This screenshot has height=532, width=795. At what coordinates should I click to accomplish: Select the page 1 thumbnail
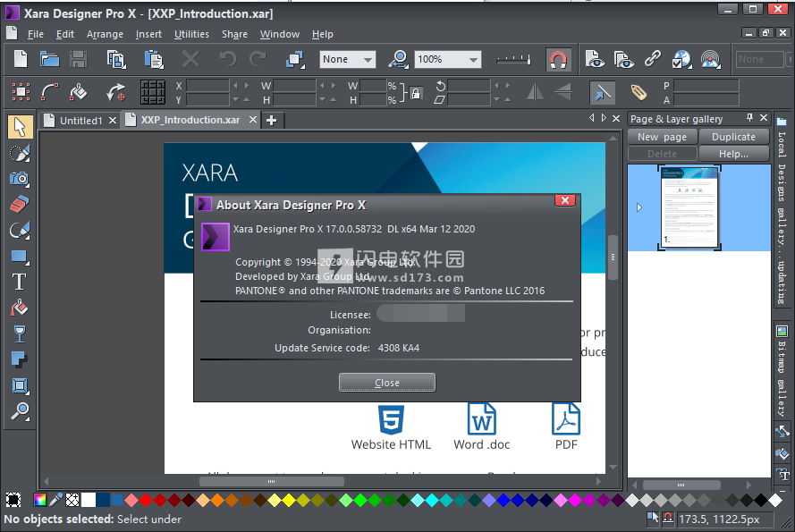point(689,207)
